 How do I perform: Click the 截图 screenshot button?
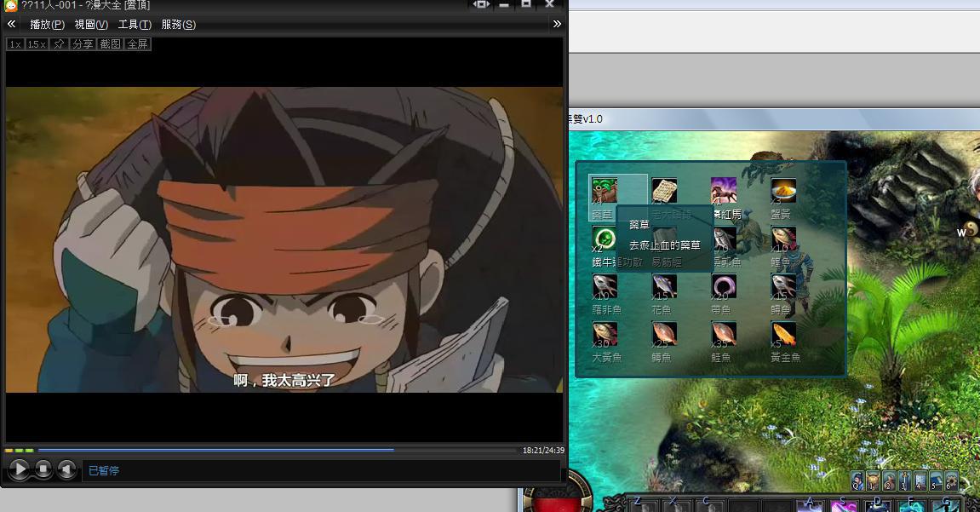pyautogui.click(x=110, y=44)
